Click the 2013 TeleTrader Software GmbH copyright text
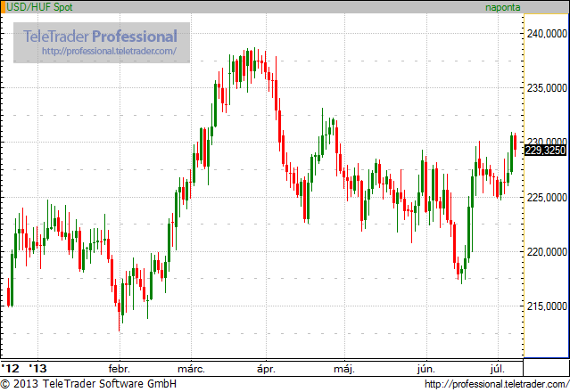Screen dimensions: 570x392 [88, 384]
